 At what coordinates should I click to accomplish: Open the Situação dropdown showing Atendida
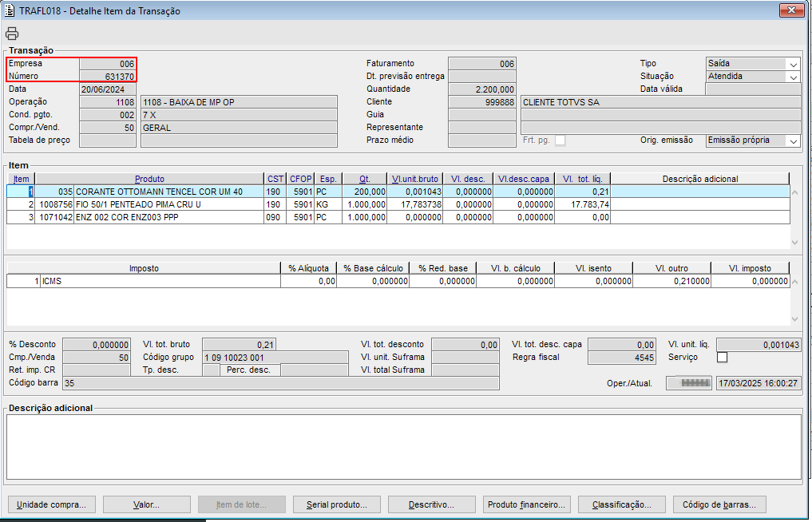click(x=793, y=77)
